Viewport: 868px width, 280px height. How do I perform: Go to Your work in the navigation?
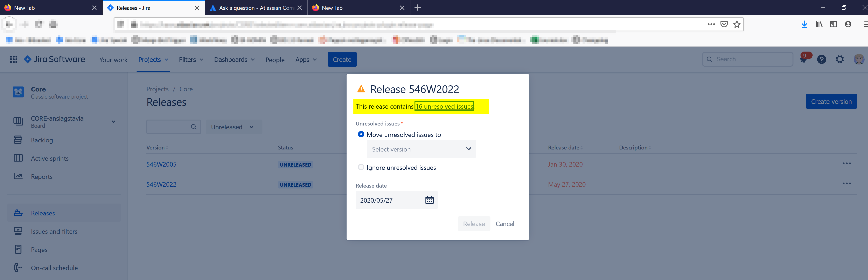113,60
